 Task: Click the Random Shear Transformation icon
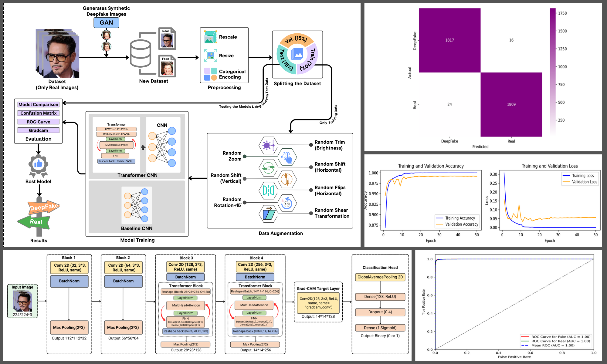pyautogui.click(x=268, y=214)
